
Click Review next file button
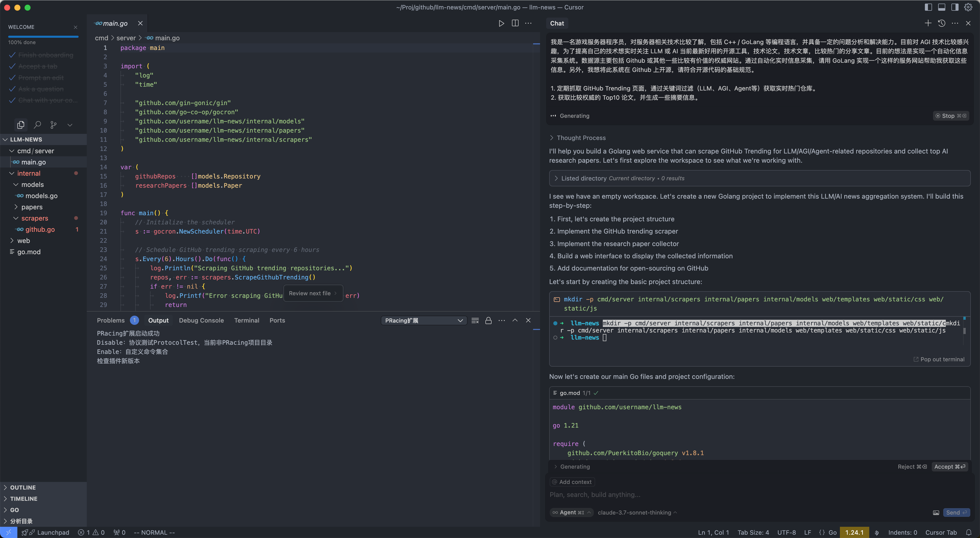coord(313,293)
